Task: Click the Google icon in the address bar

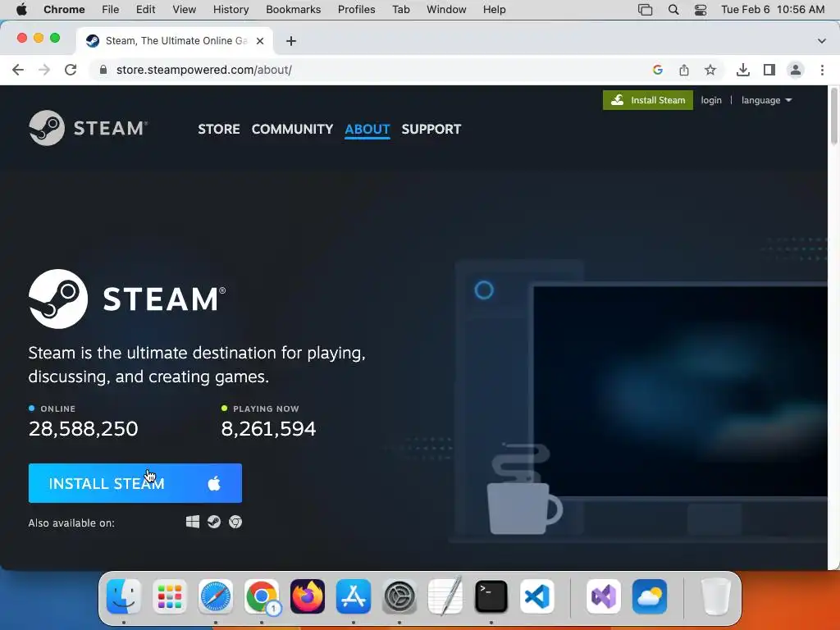Action: (658, 70)
